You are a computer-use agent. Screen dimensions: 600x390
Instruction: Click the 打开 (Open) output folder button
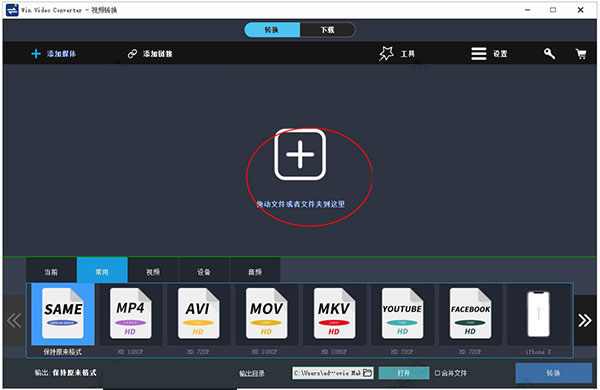coord(404,373)
